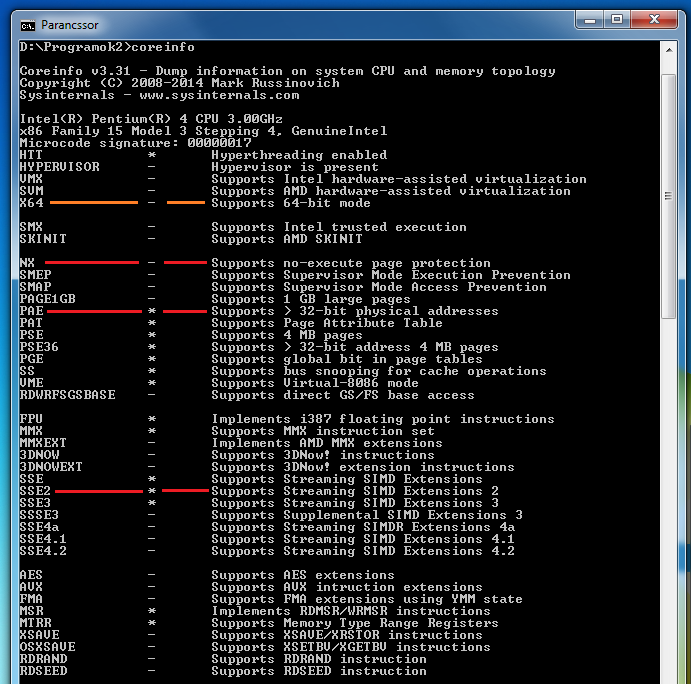Click 'Copyright (C) 2008-2014 Mark Russinovich' line
The width and height of the screenshot is (691, 684).
coord(180,83)
